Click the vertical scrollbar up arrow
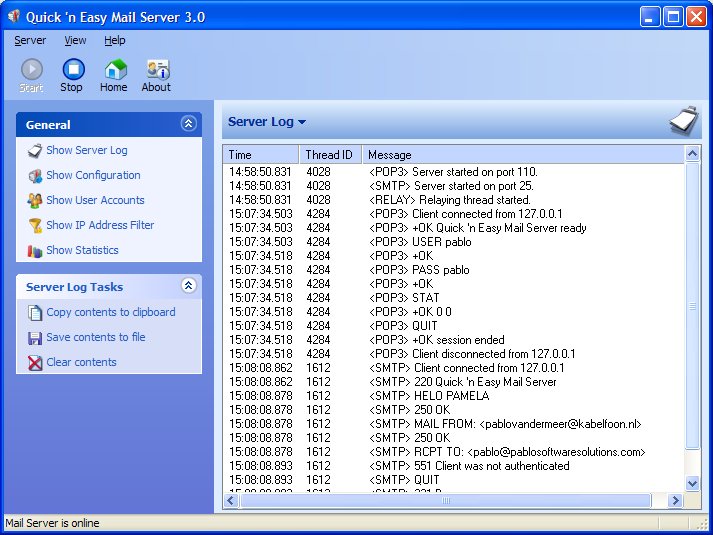This screenshot has height=535, width=713. point(693,154)
